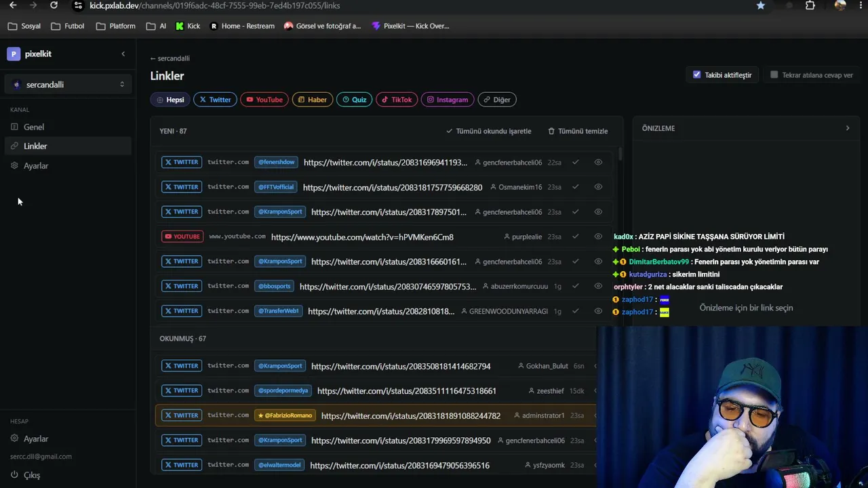The image size is (868, 488).
Task: Open the Kick bookmark
Action: 188,26
